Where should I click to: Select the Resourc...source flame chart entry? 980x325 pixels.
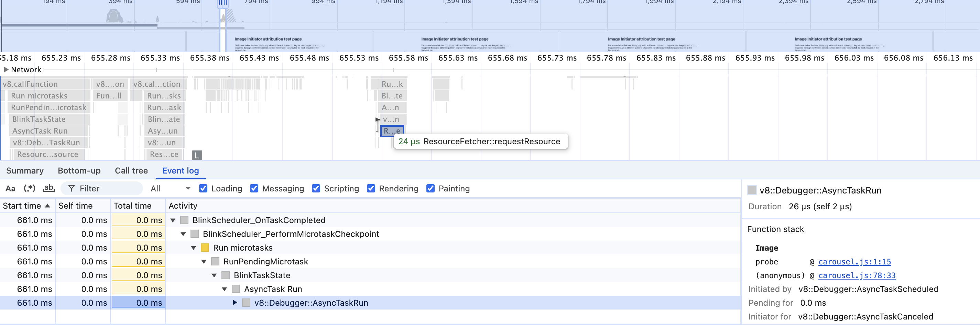(49, 154)
